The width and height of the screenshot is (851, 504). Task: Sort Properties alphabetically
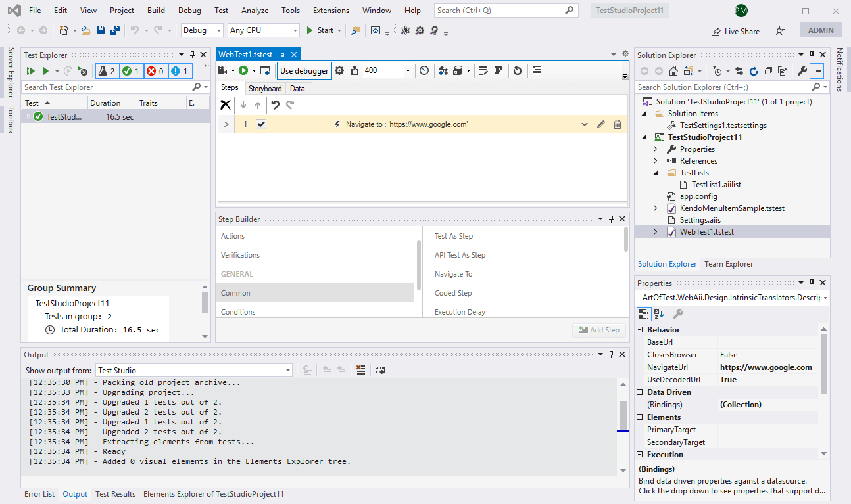[x=659, y=314]
